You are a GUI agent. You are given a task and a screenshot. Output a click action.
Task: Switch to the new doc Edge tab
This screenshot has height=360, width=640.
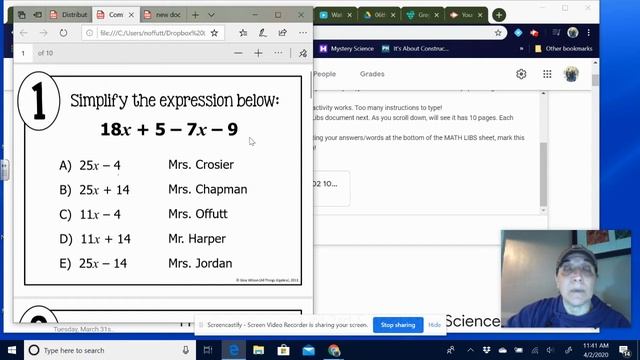tap(162, 15)
